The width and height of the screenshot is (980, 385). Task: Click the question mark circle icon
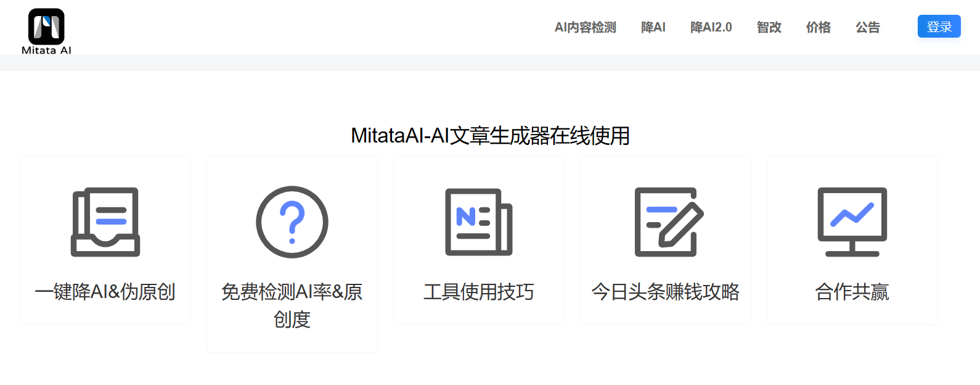292,222
